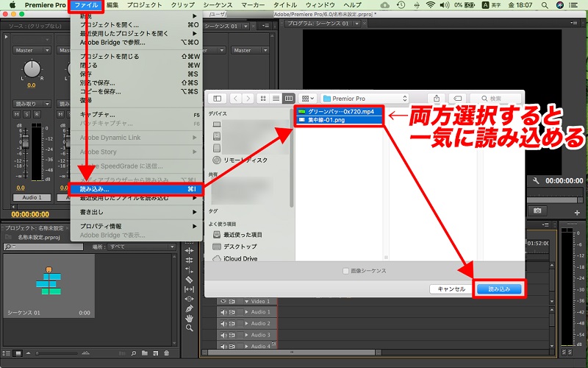The image size is (588, 368).
Task: Select the シーケンス 01 thumbnail
Action: (49, 286)
